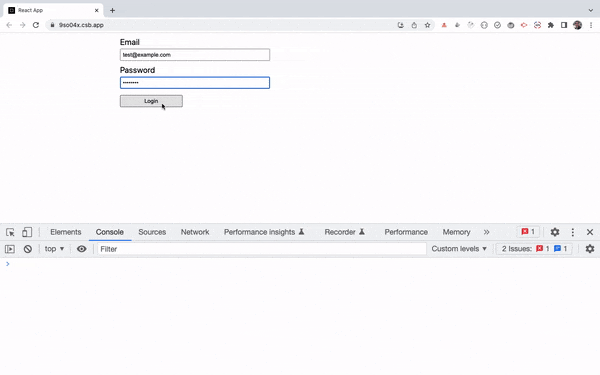Click the share page icon in the address bar
The image size is (600, 375).
(414, 25)
